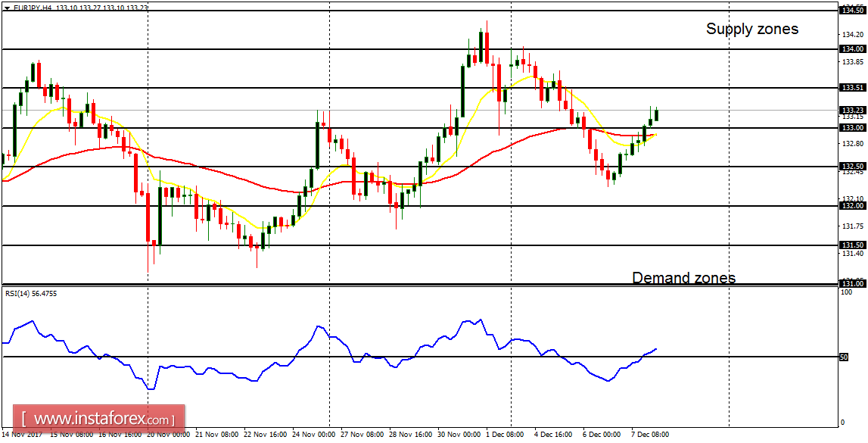
Task: Click the chart menu triangle beside EURJPY,H4
Action: pyautogui.click(x=6, y=8)
